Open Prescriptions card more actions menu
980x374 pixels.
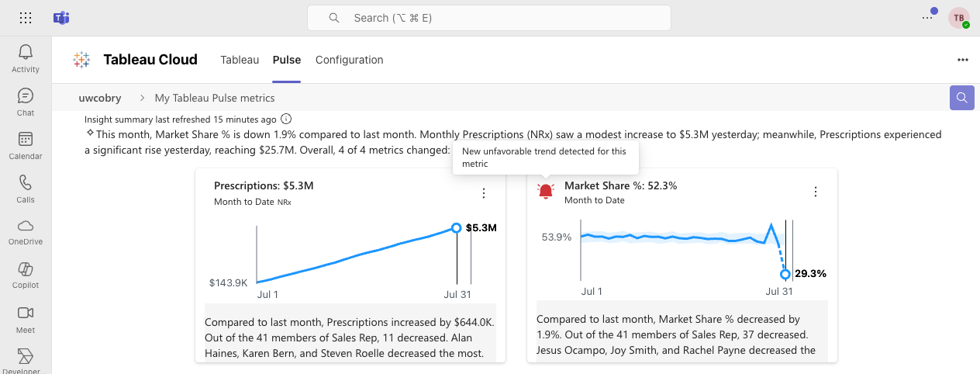(x=484, y=193)
